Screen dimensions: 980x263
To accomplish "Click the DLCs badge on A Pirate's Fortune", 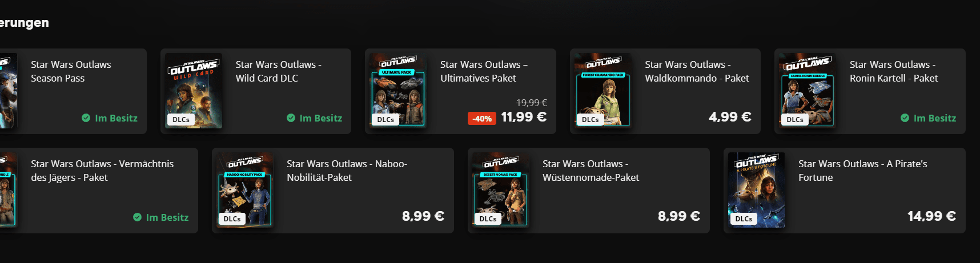I will pos(744,219).
